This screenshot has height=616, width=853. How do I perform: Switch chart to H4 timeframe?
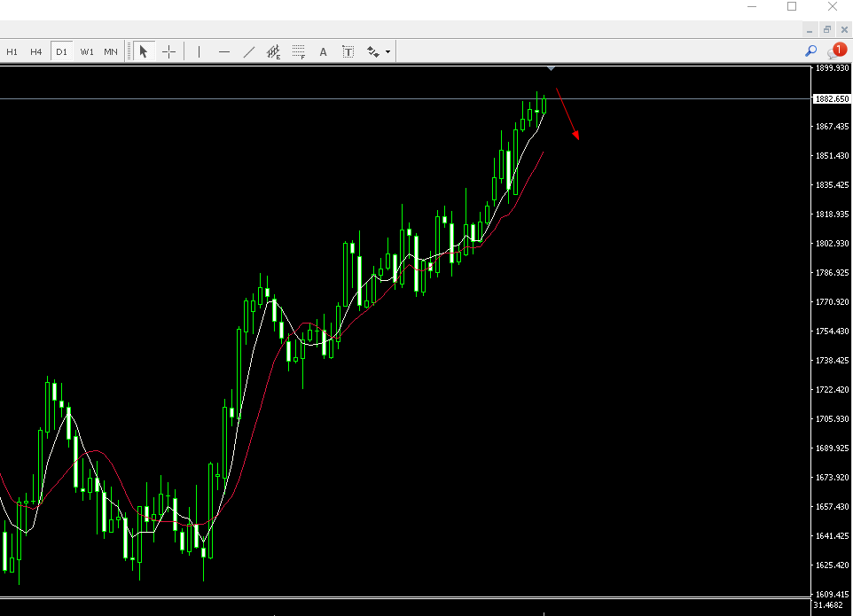pos(35,51)
